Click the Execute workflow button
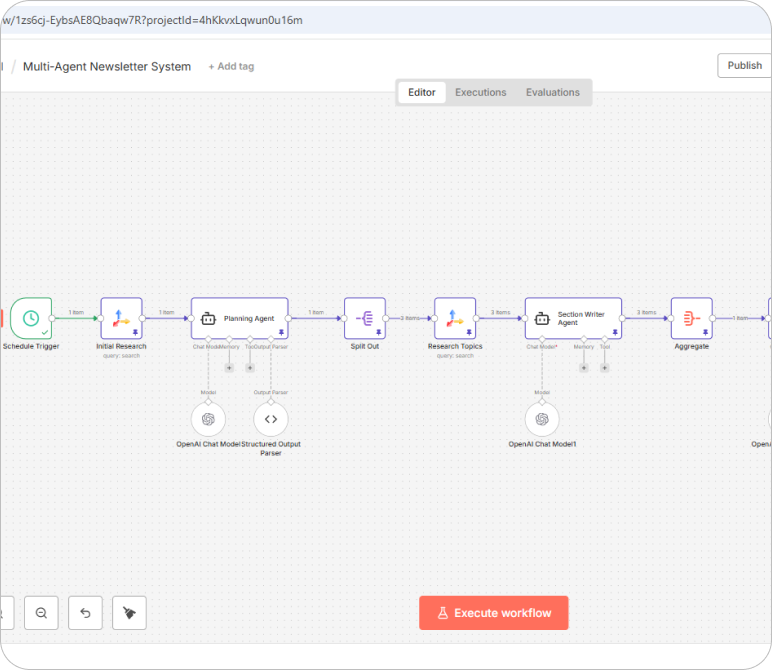Viewport: 772px width, 670px height. (493, 613)
